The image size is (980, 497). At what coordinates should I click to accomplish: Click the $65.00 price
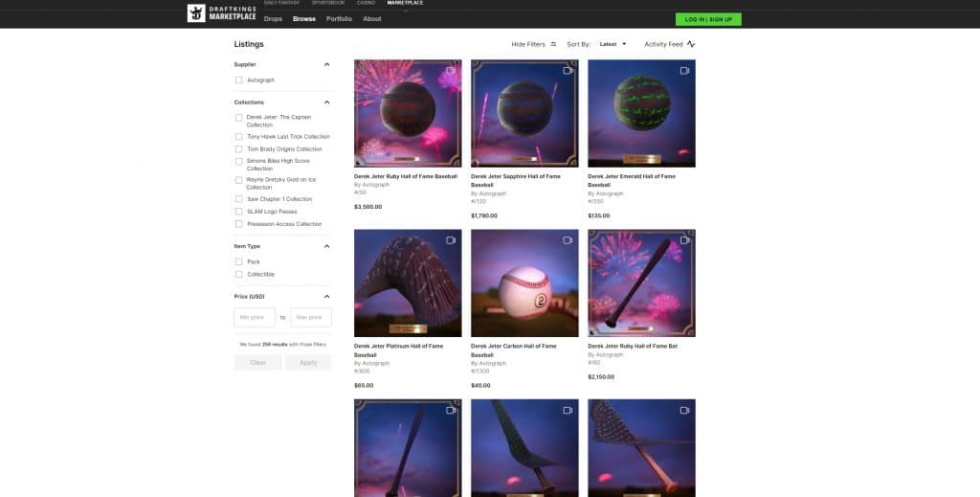click(x=364, y=386)
